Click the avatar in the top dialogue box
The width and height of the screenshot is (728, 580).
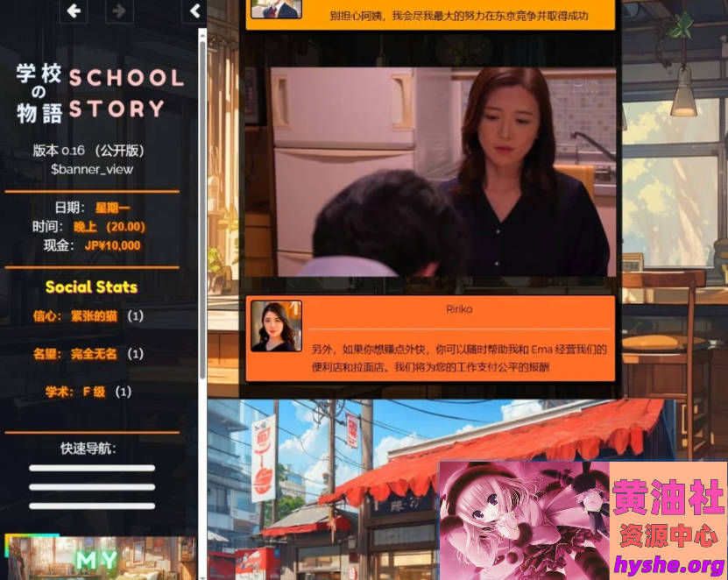[x=276, y=9]
